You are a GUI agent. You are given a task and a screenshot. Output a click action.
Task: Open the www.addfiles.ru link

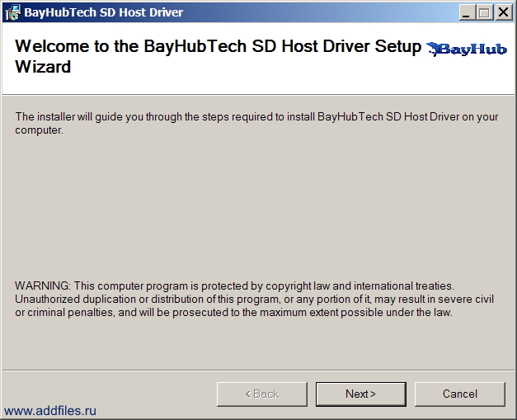tap(50, 410)
